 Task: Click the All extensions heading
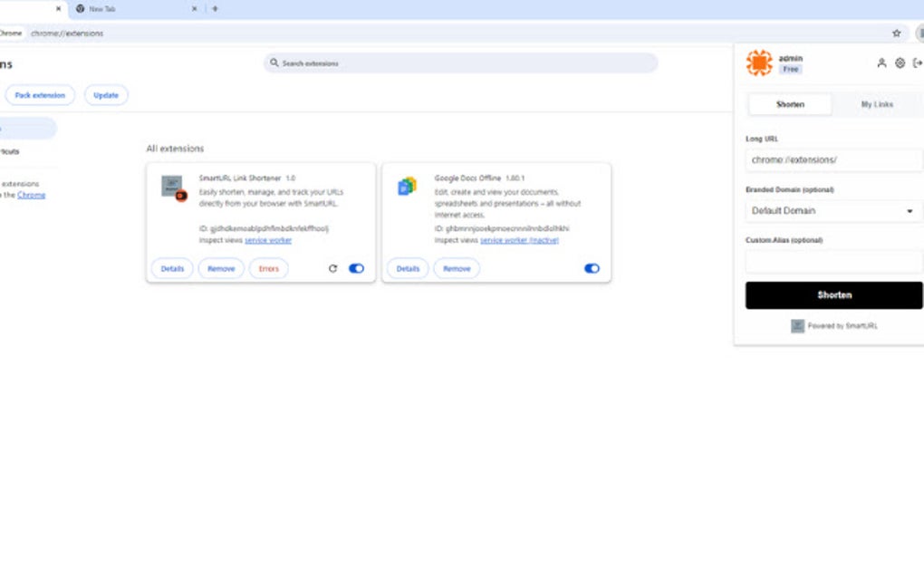tap(175, 149)
